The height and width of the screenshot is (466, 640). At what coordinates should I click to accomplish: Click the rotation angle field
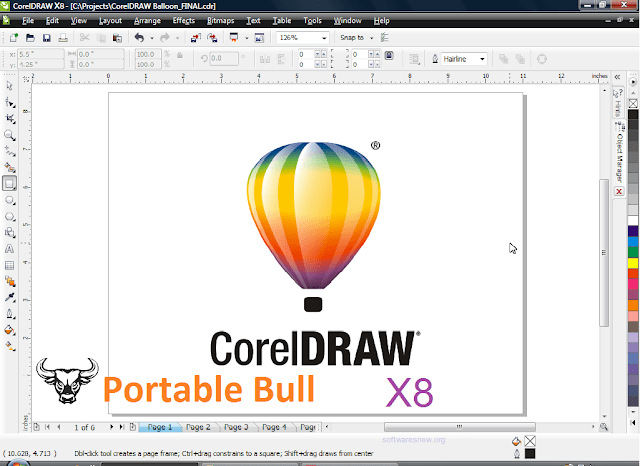[x=224, y=58]
